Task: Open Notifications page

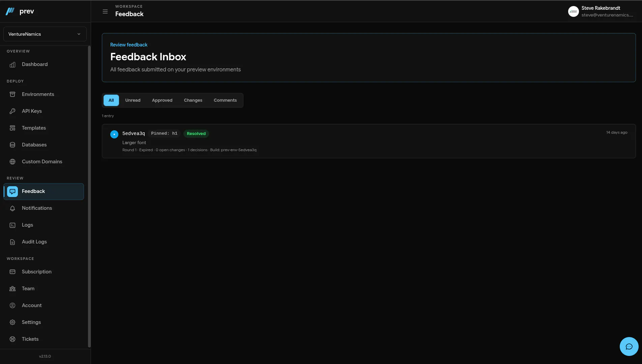Action: pyautogui.click(x=43, y=208)
